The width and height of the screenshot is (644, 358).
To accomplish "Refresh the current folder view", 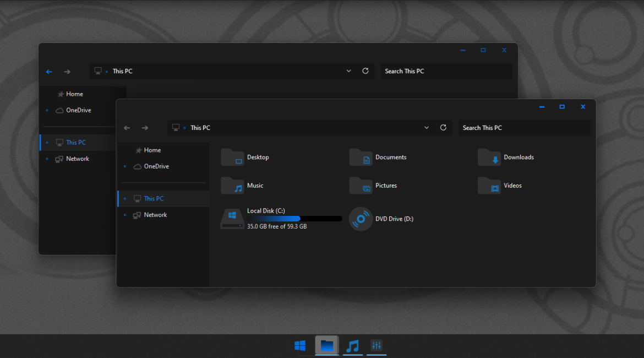I will pyautogui.click(x=443, y=127).
